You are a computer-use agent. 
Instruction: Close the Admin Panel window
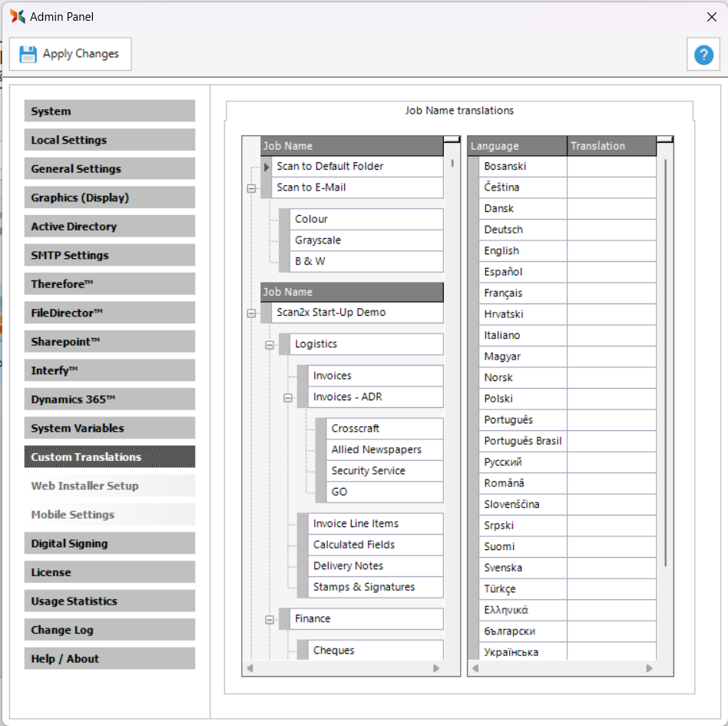click(x=711, y=17)
